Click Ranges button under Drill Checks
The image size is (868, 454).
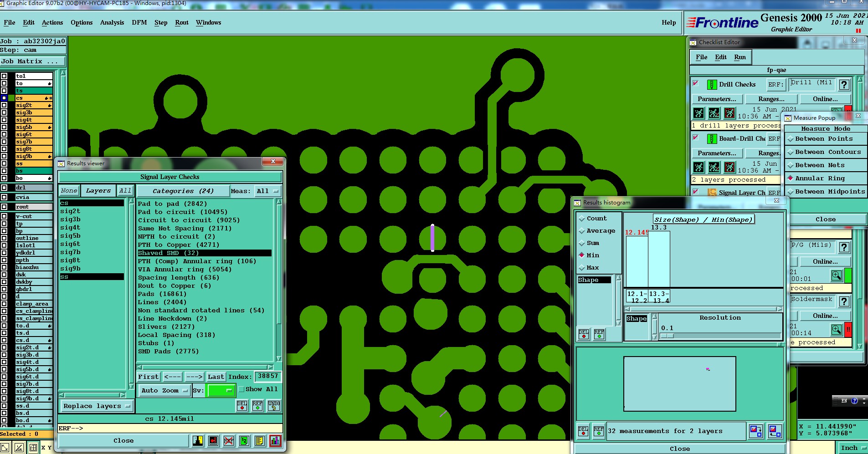click(771, 99)
